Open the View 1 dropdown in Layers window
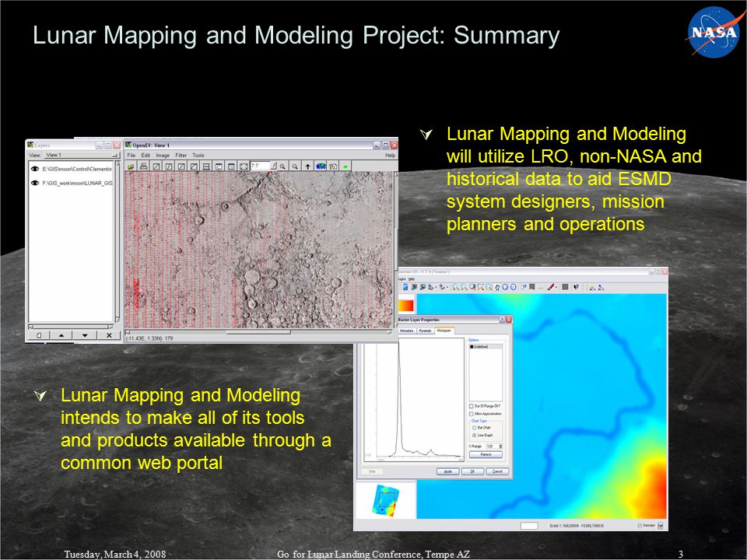Screen dimensions: 747x560 click(82, 156)
